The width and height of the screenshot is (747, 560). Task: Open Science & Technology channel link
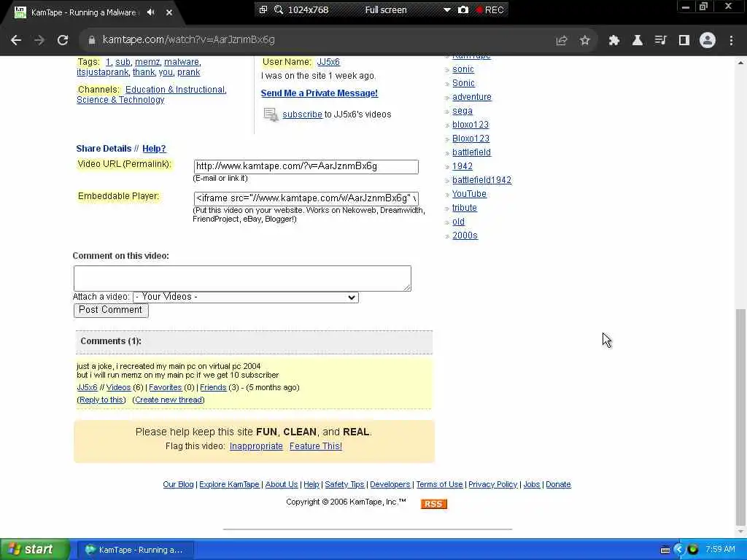(x=120, y=99)
